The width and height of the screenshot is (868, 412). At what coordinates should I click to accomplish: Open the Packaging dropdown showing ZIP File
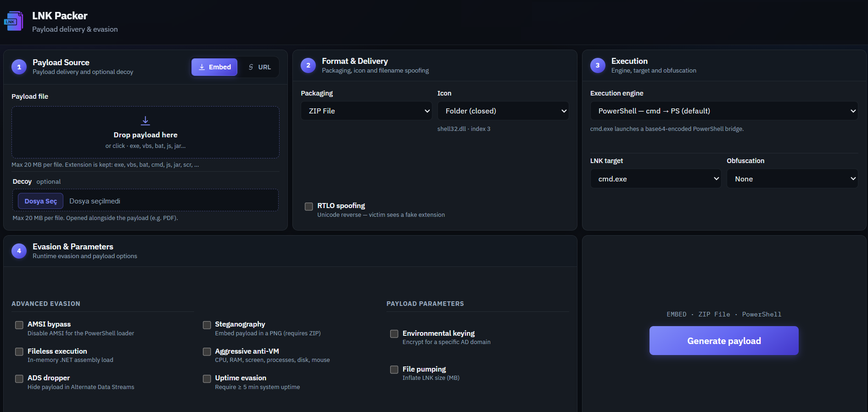[366, 111]
